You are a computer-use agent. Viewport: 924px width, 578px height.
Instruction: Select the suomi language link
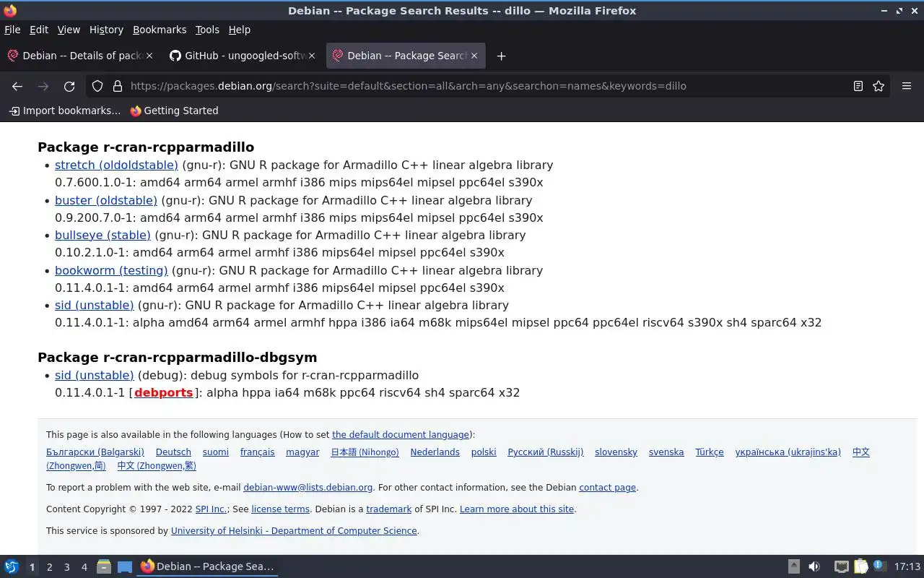tap(216, 452)
